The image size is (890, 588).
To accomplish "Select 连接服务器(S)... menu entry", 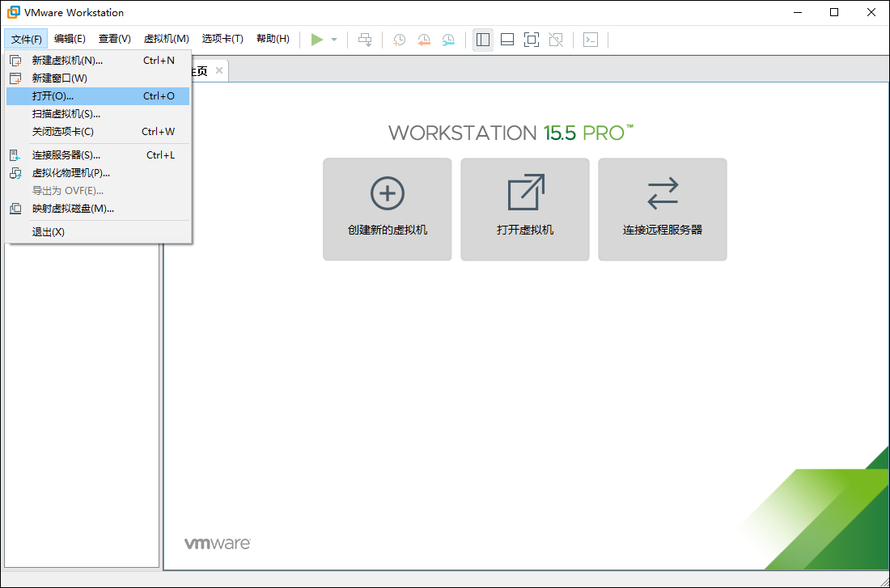I will (98, 155).
